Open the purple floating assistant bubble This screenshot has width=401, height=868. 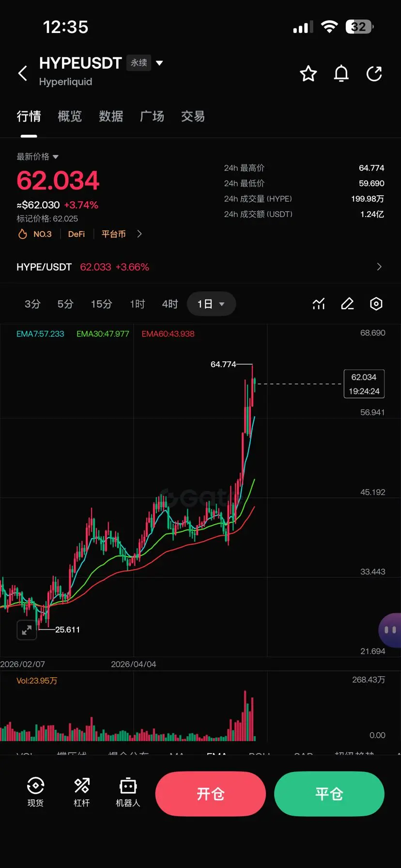(390, 630)
